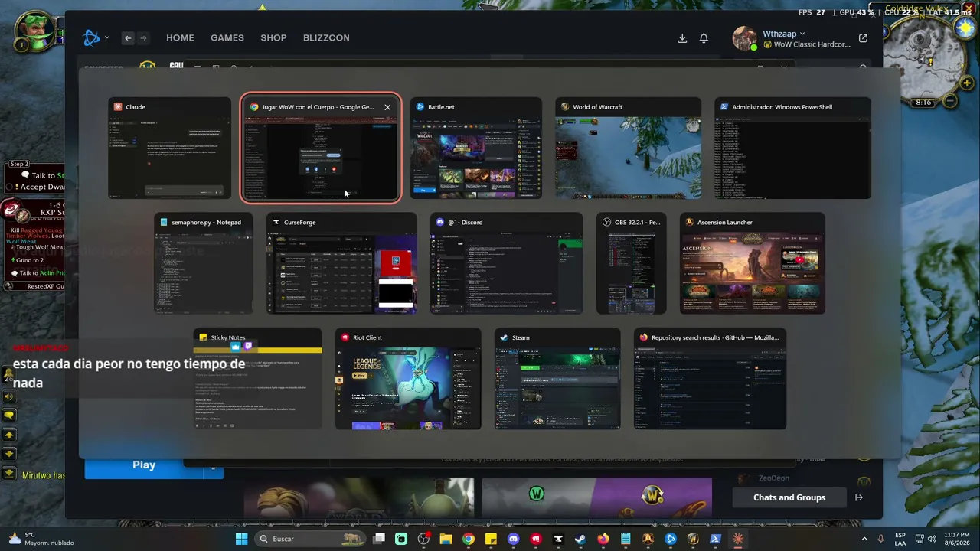
Task: Open the GAMES tab in Battle.net
Action: pyautogui.click(x=227, y=37)
